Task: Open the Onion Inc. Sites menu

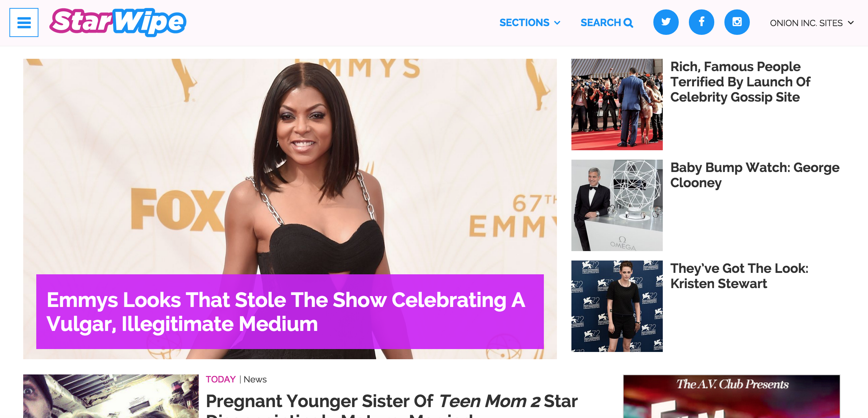Action: tap(812, 23)
